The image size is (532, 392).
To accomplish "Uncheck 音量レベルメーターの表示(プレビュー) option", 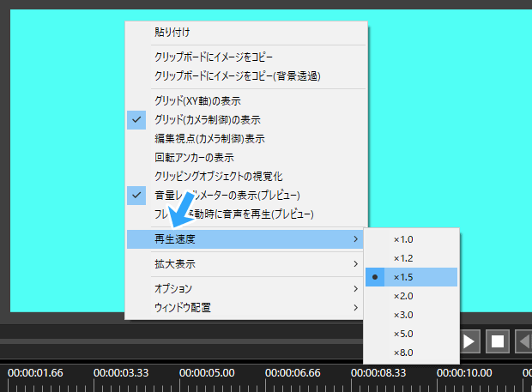I will [246, 196].
